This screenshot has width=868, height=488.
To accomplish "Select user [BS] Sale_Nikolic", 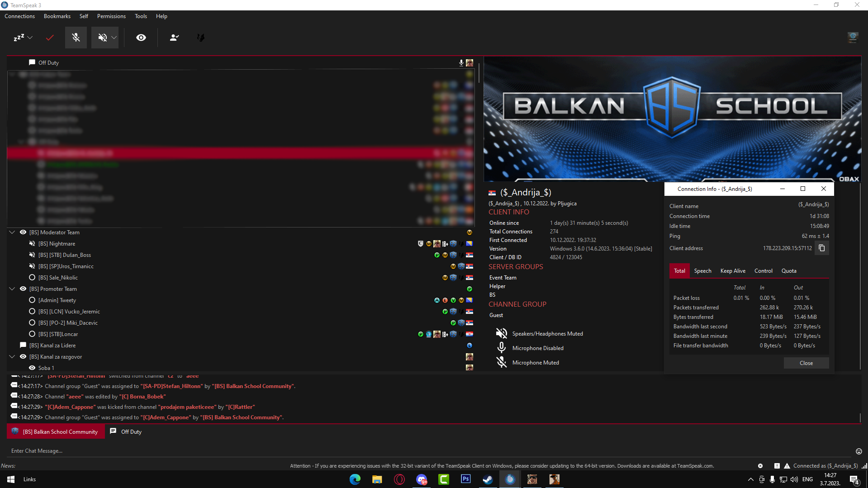I will point(58,278).
